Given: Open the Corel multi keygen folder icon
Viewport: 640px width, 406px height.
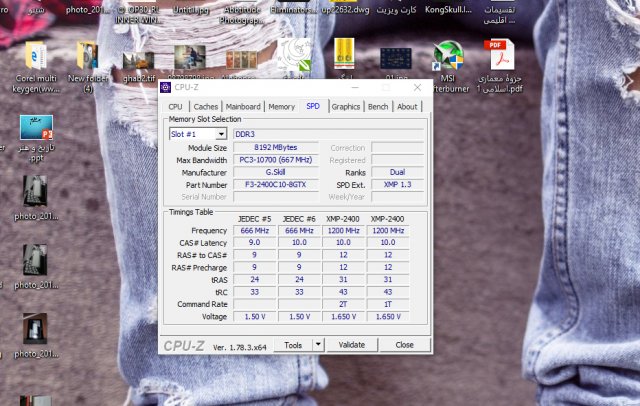Looking at the screenshot, I should [36, 55].
